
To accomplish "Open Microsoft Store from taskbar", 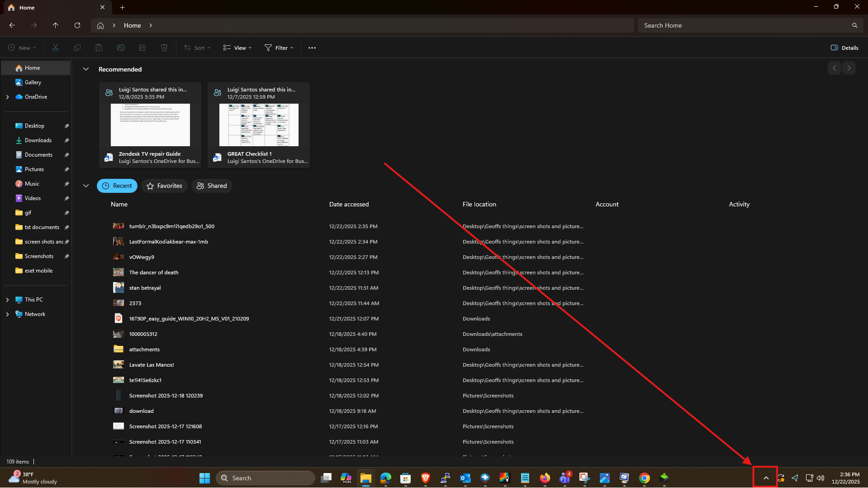I will pos(406,478).
